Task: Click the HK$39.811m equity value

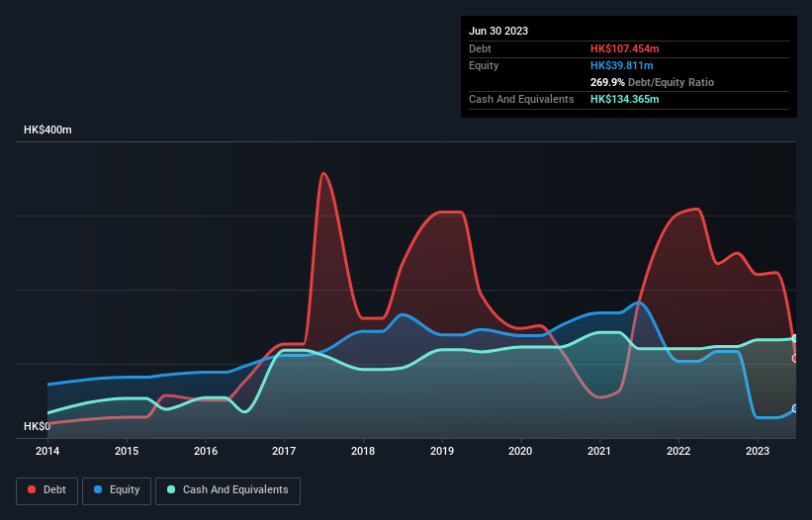Action: pos(621,65)
